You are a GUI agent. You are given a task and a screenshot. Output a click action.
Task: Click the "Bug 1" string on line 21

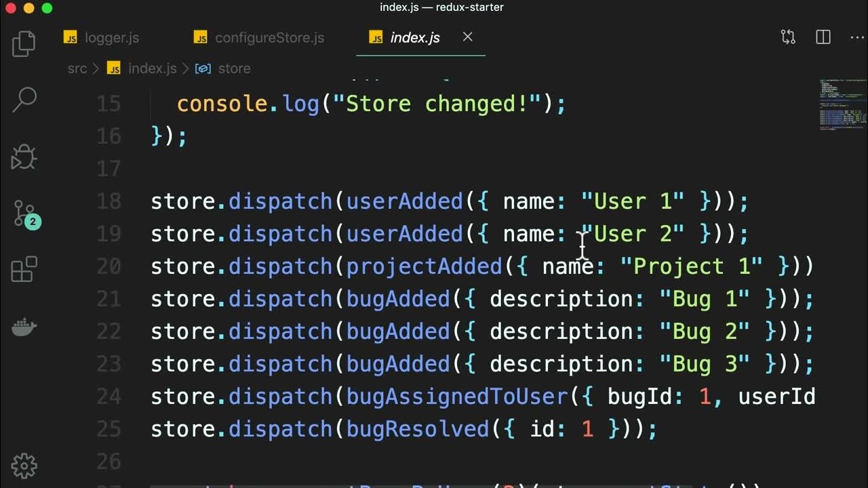pos(705,299)
